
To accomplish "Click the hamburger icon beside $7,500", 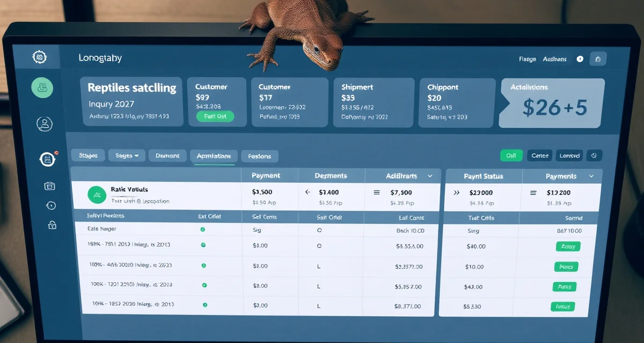I will coord(376,192).
